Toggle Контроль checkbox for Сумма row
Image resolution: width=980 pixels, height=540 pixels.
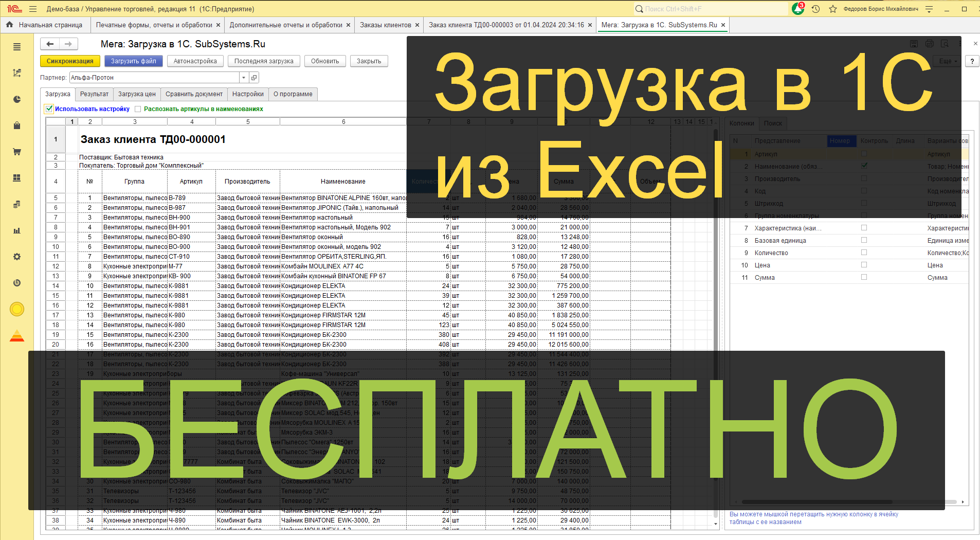coord(864,277)
